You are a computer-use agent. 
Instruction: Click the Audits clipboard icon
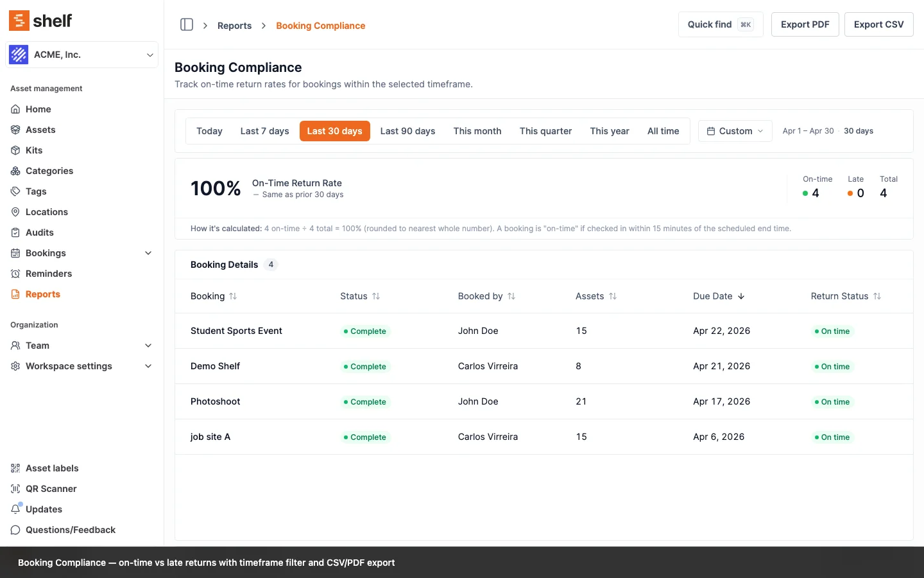(15, 232)
